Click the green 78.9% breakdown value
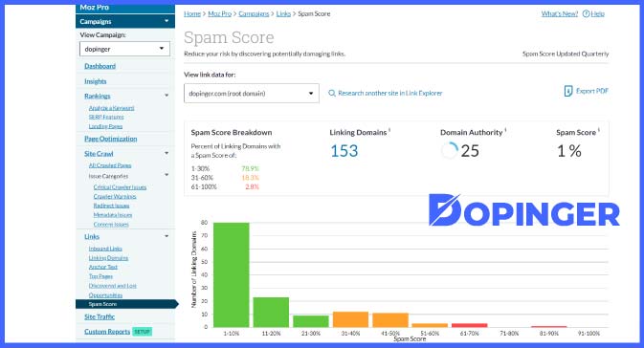The image size is (644, 348). click(250, 168)
